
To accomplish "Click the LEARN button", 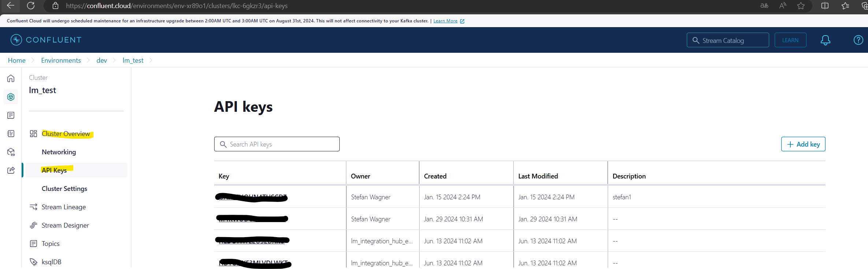I will click(x=790, y=40).
